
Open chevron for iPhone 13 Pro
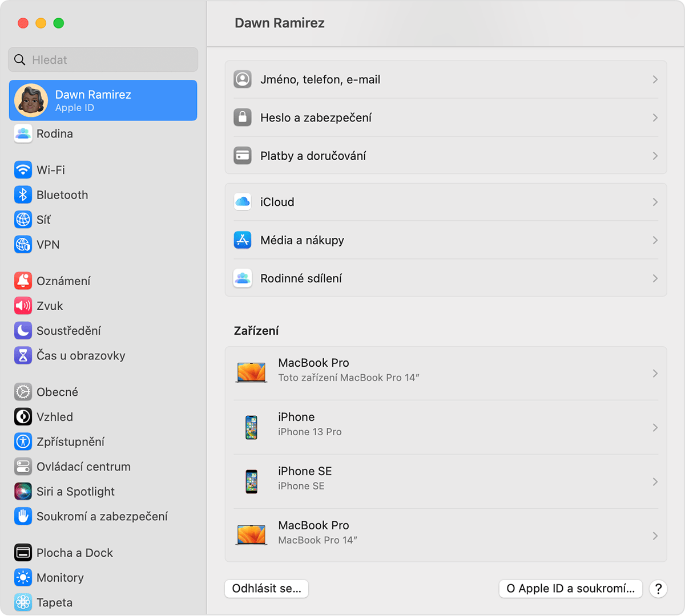click(x=655, y=427)
